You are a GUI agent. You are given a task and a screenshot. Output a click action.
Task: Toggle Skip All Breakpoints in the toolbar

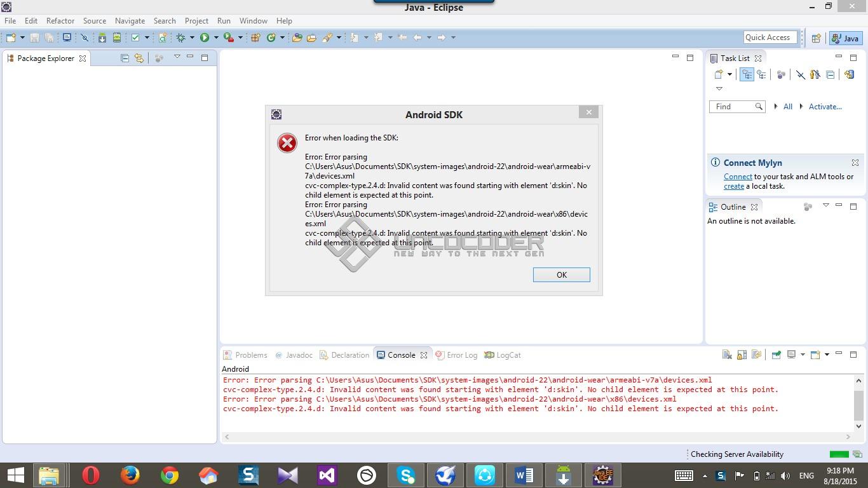pos(84,37)
